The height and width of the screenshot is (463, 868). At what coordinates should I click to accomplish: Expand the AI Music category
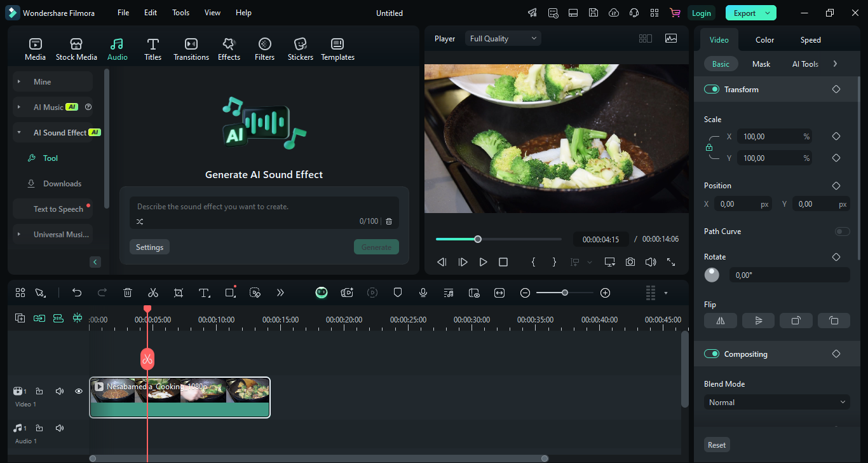(x=19, y=107)
